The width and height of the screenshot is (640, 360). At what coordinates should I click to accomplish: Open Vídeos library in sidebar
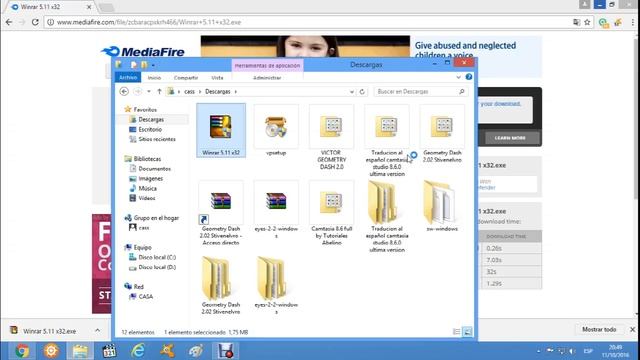pyautogui.click(x=147, y=198)
